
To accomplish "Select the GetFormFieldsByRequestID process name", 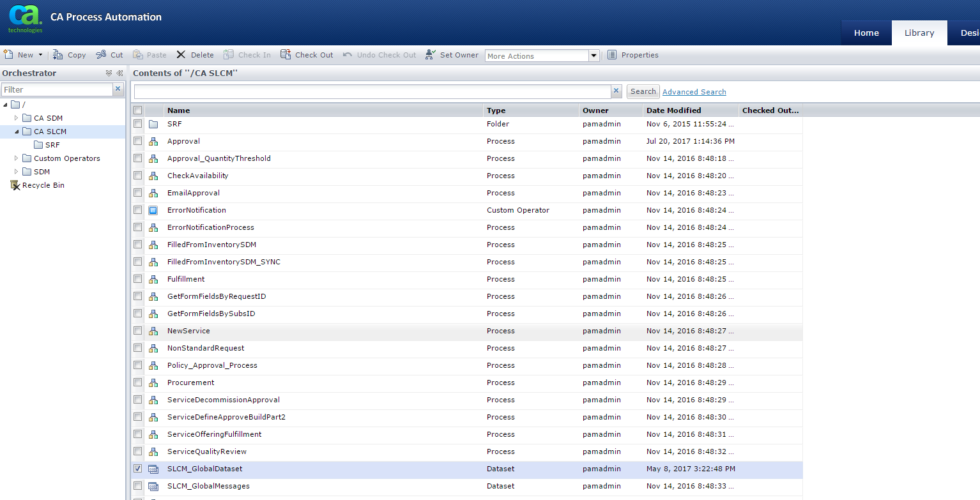I will coord(217,296).
